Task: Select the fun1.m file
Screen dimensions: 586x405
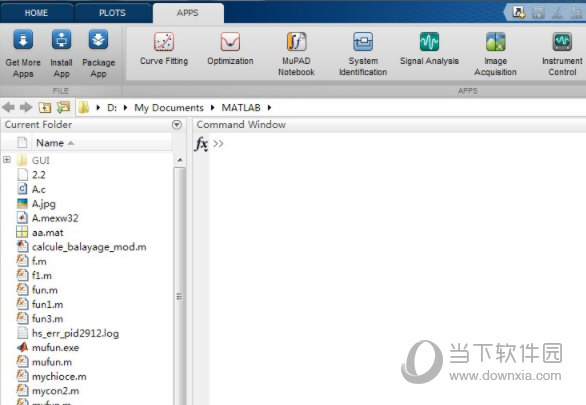Action: (x=47, y=304)
